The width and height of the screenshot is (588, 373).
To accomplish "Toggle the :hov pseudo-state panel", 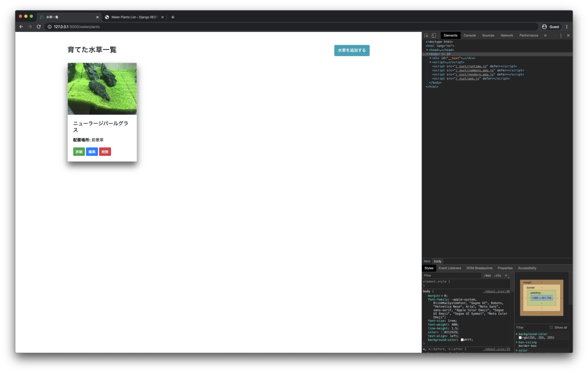I will (x=487, y=275).
